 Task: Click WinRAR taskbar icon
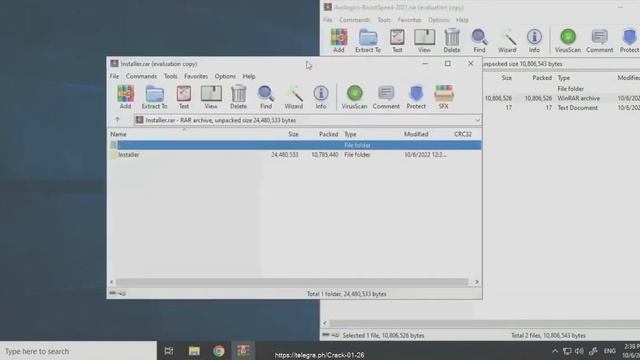(244, 351)
